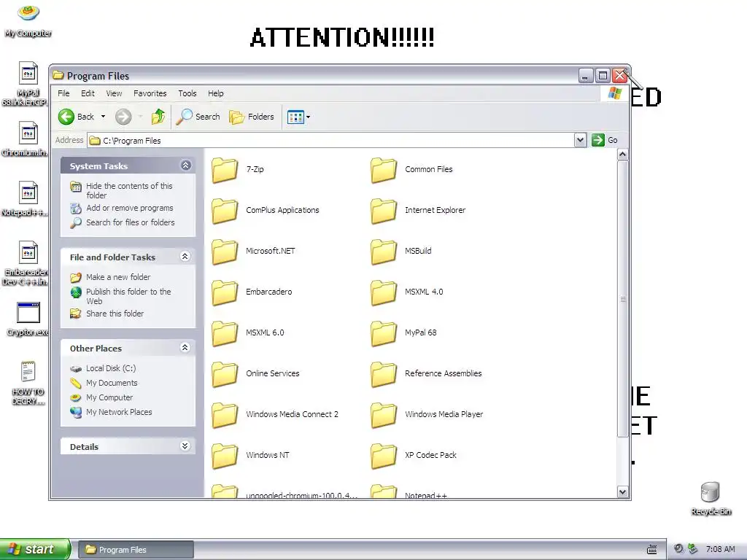Screen dimensions: 747x560
Task: Minimize the Program Files window
Action: click(586, 76)
